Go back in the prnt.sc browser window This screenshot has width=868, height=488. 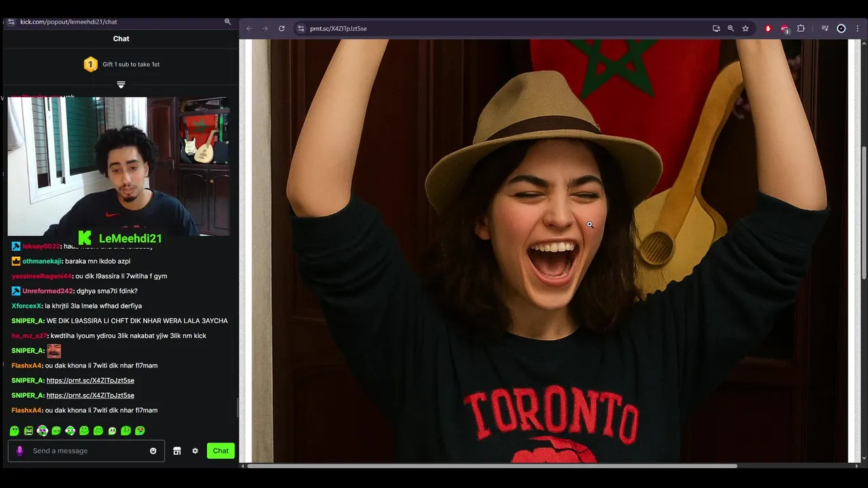tap(249, 28)
